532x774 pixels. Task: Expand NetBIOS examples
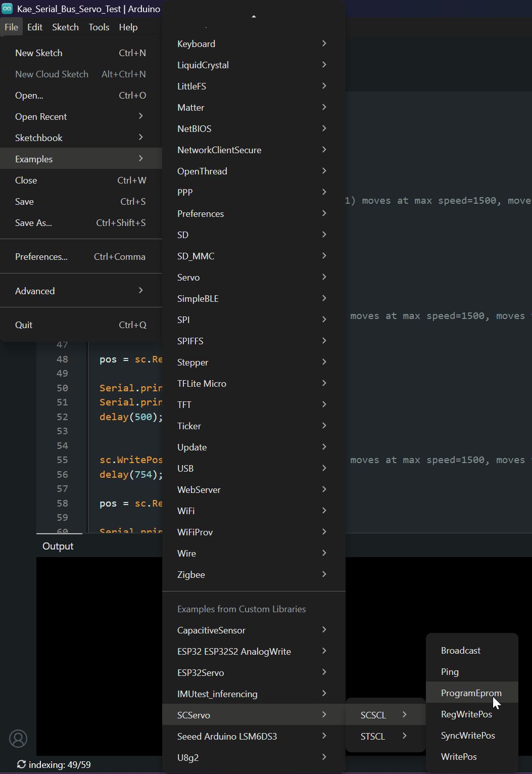tap(254, 129)
